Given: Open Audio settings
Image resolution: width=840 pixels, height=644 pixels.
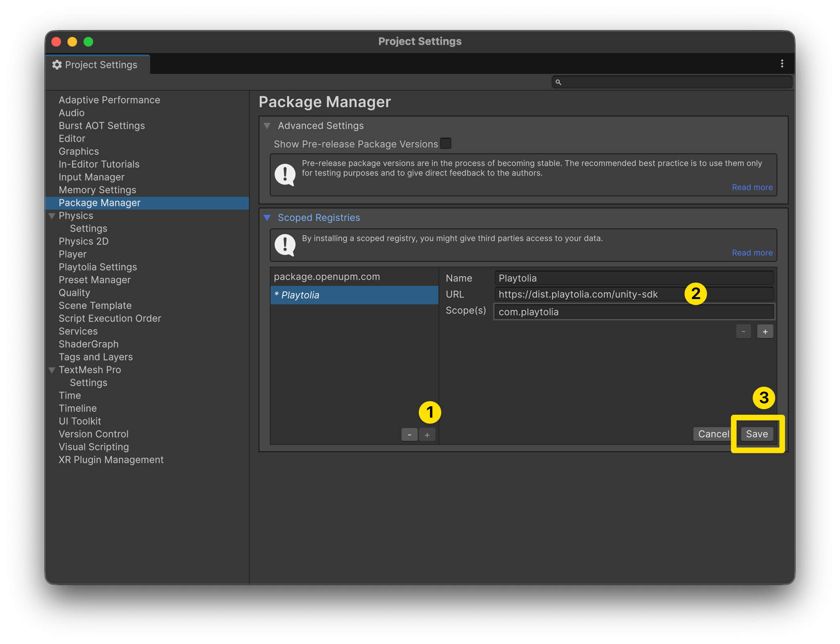Looking at the screenshot, I should coord(71,113).
